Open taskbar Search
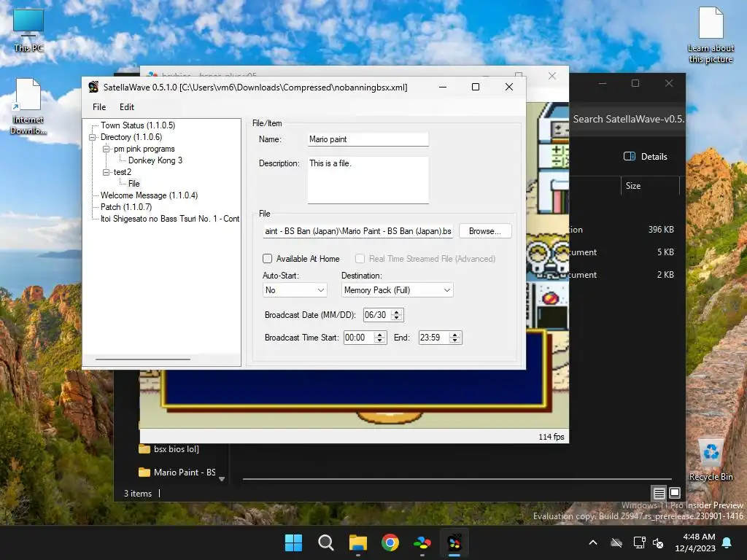The height and width of the screenshot is (560, 747). pyautogui.click(x=326, y=542)
